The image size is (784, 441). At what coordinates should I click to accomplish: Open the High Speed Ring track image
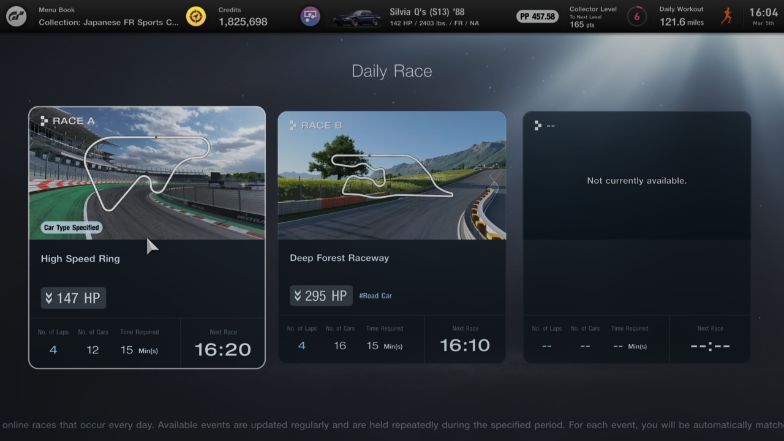pos(147,173)
